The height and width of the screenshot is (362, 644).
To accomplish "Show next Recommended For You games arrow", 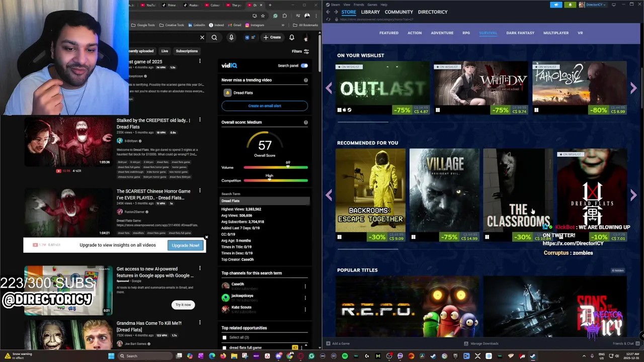I will [x=633, y=195].
